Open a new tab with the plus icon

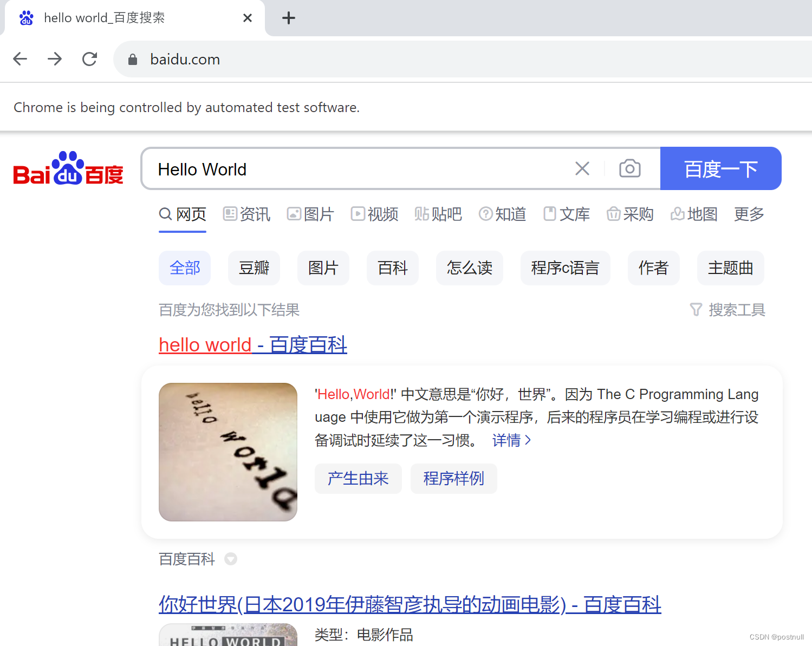click(x=289, y=18)
